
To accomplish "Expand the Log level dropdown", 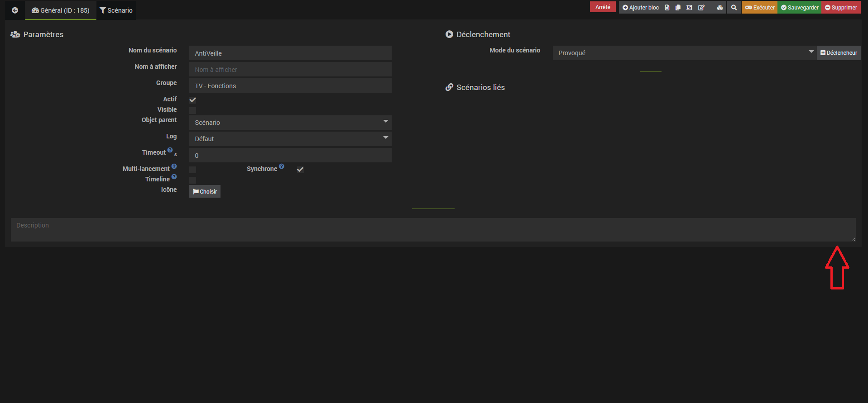I will point(290,139).
